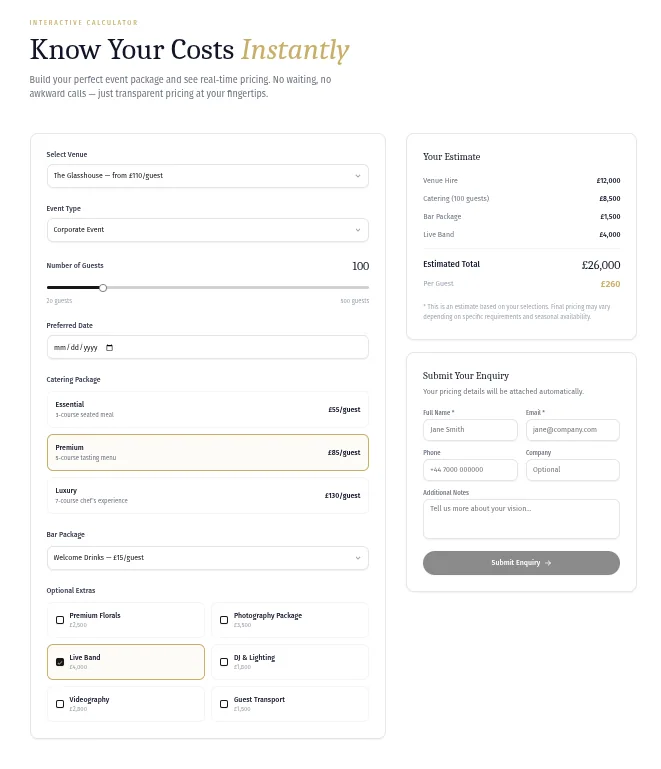Select the Essential catering package
Image resolution: width=661 pixels, height=769 pixels.
(x=207, y=409)
